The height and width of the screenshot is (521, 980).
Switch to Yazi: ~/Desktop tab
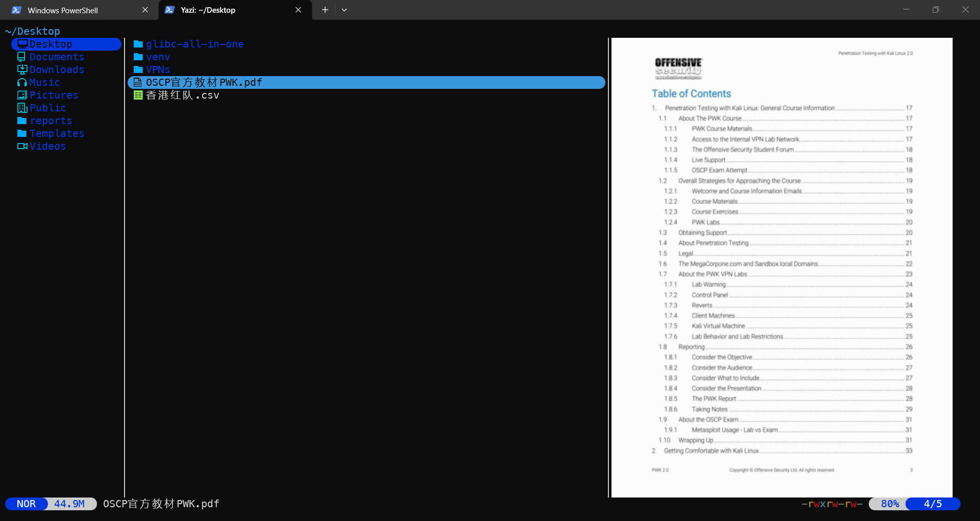tap(235, 10)
